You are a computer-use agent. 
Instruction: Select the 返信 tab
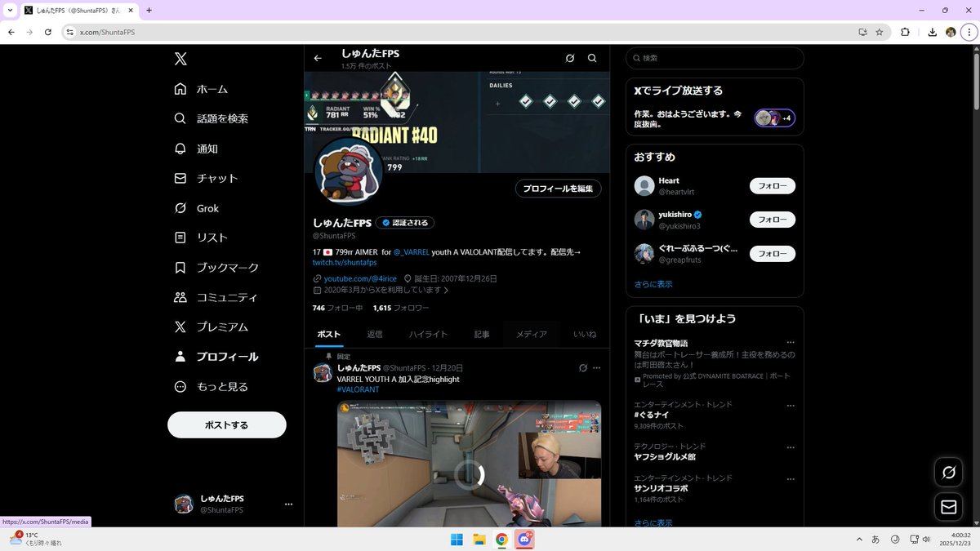pyautogui.click(x=375, y=334)
